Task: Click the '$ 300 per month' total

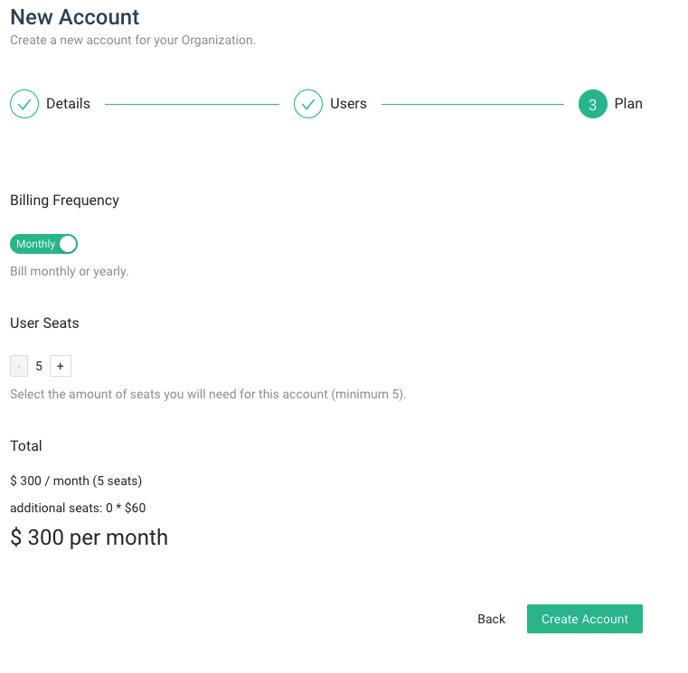Action: pyautogui.click(x=89, y=537)
